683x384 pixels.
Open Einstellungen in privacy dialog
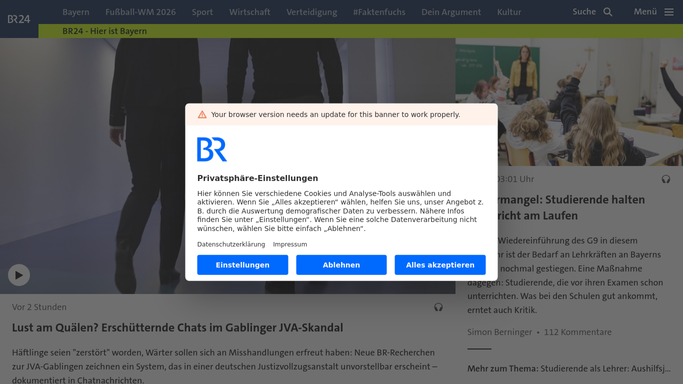coord(243,265)
